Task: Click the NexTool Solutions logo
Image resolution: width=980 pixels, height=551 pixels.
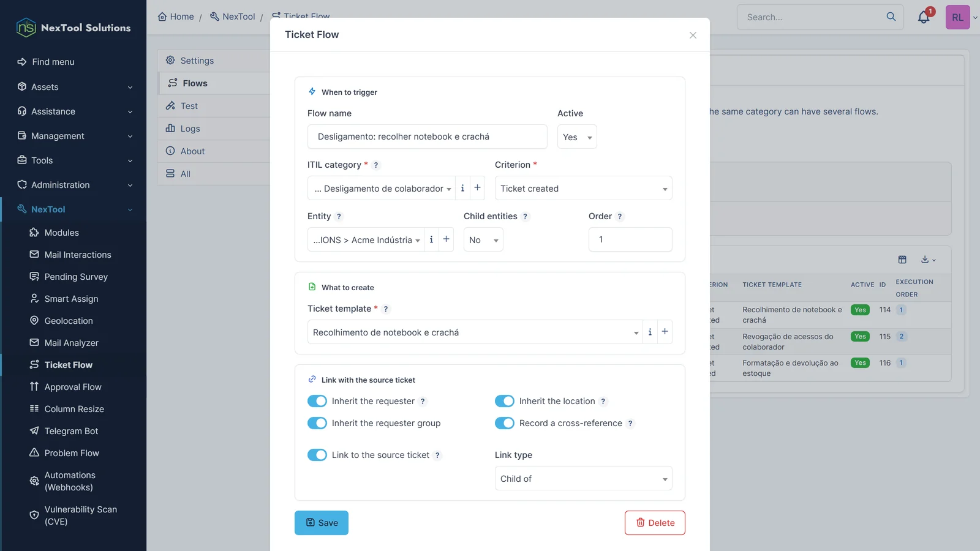Action: point(73,28)
